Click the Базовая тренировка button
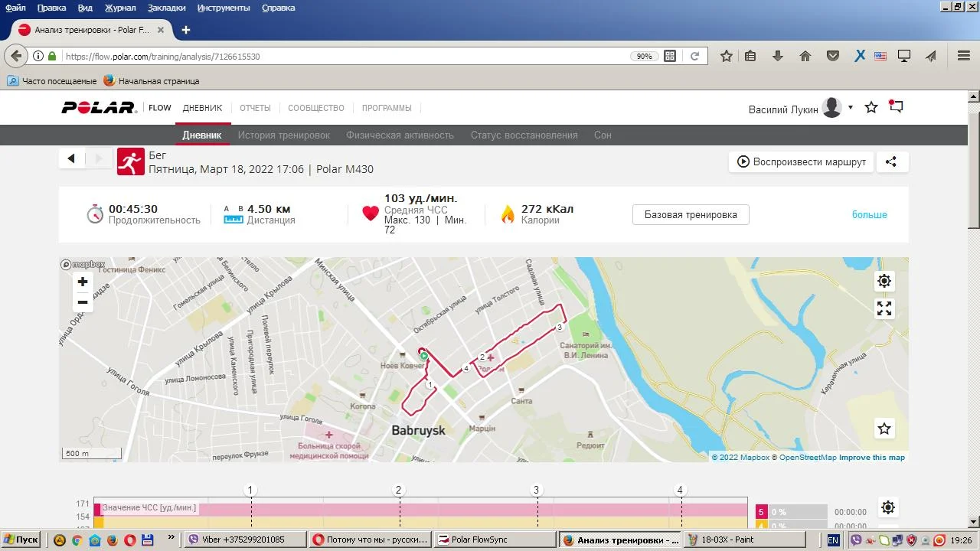 [x=691, y=215]
